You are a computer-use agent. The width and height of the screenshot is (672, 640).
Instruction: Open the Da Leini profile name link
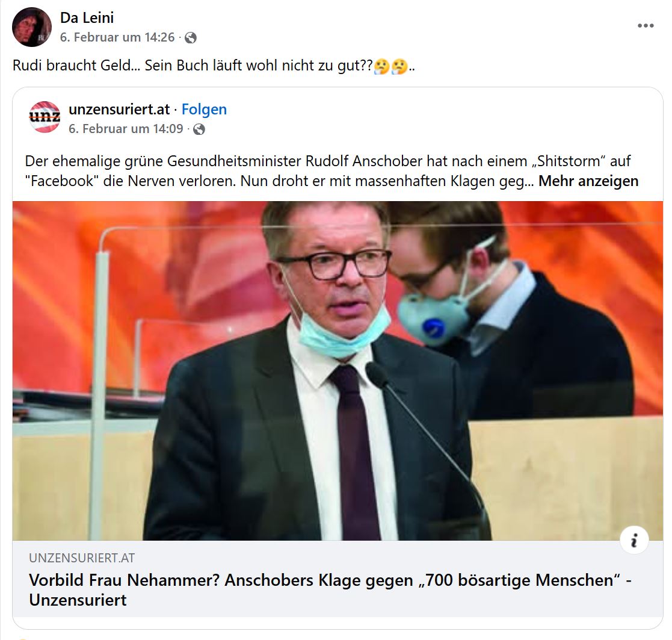pos(87,17)
